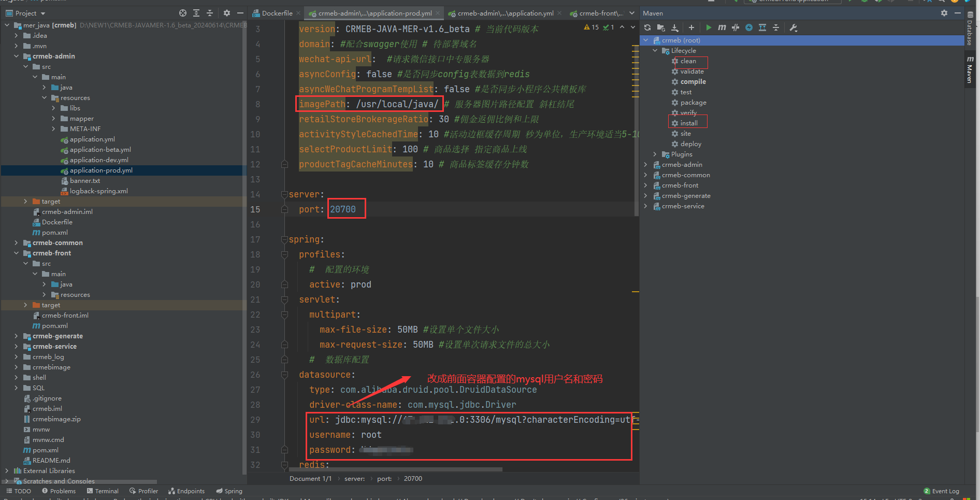Viewport: 980px width, 500px height.
Task: Expand crmeb-service module in Maven panel
Action: pos(645,206)
